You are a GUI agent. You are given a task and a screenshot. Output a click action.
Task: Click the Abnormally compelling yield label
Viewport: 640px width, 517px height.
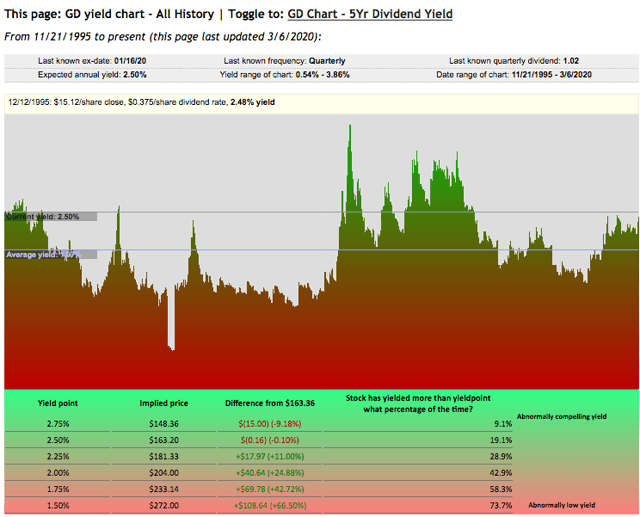(562, 417)
